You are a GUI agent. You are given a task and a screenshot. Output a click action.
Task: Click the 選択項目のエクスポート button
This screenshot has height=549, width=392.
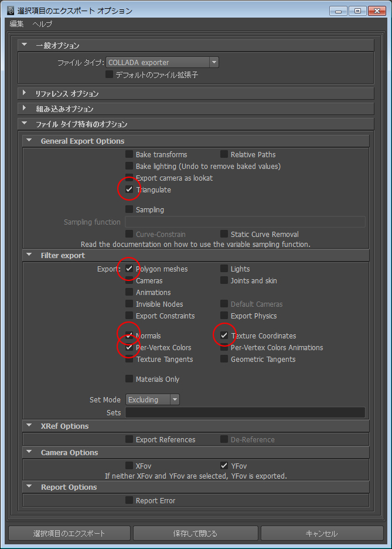click(x=69, y=533)
